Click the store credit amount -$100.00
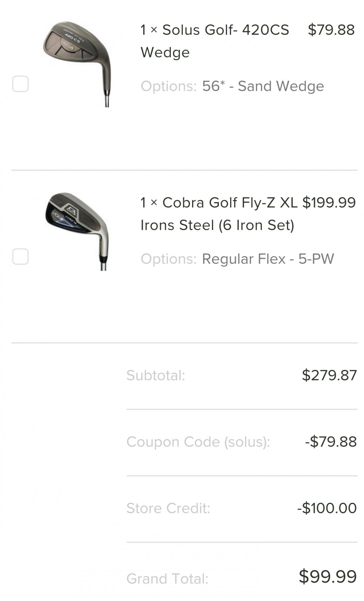Viewport: 364px width, 601px height. pyautogui.click(x=327, y=508)
